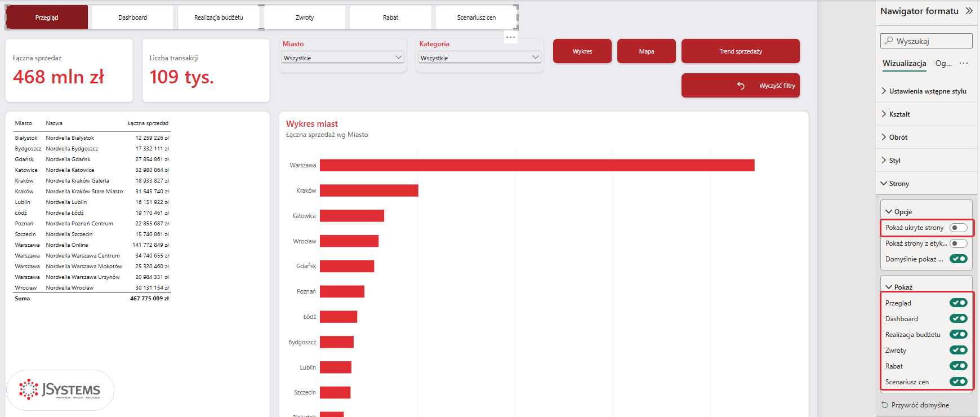Collapse the Opcje subsection
Viewport: 980px width, 417px height.
(x=926, y=211)
